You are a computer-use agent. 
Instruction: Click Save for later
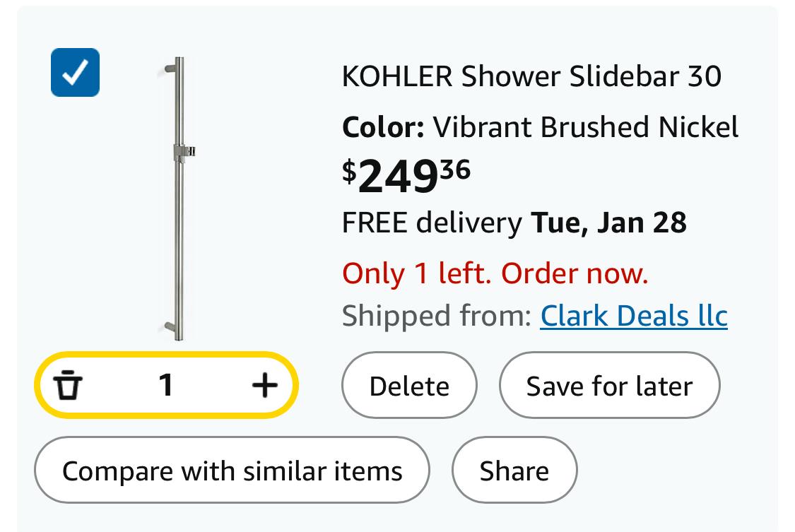click(x=609, y=386)
